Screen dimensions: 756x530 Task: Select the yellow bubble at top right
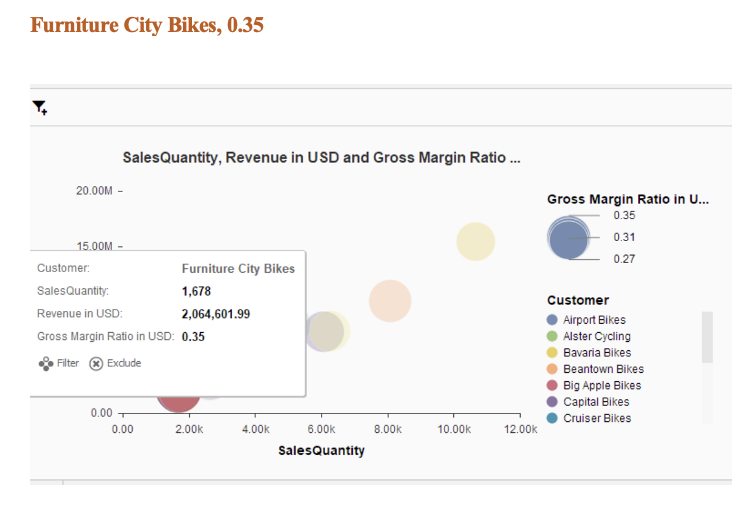[476, 241]
